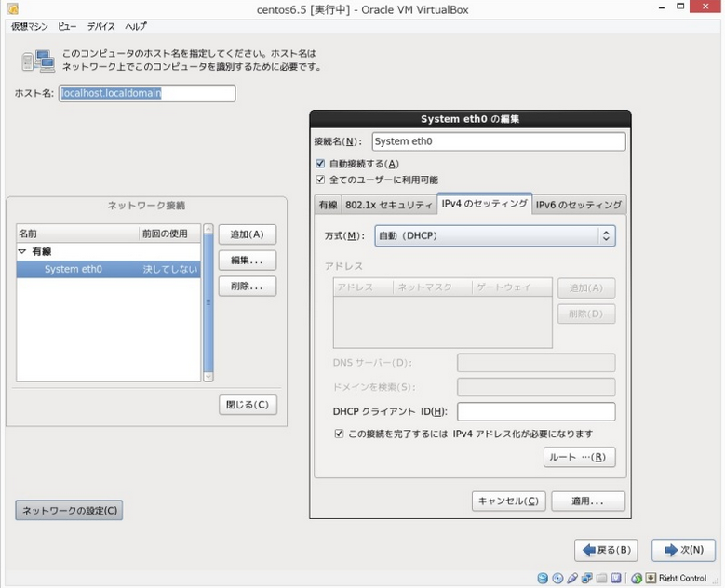
Task: Select the System eth0 connection row
Action: point(109,269)
